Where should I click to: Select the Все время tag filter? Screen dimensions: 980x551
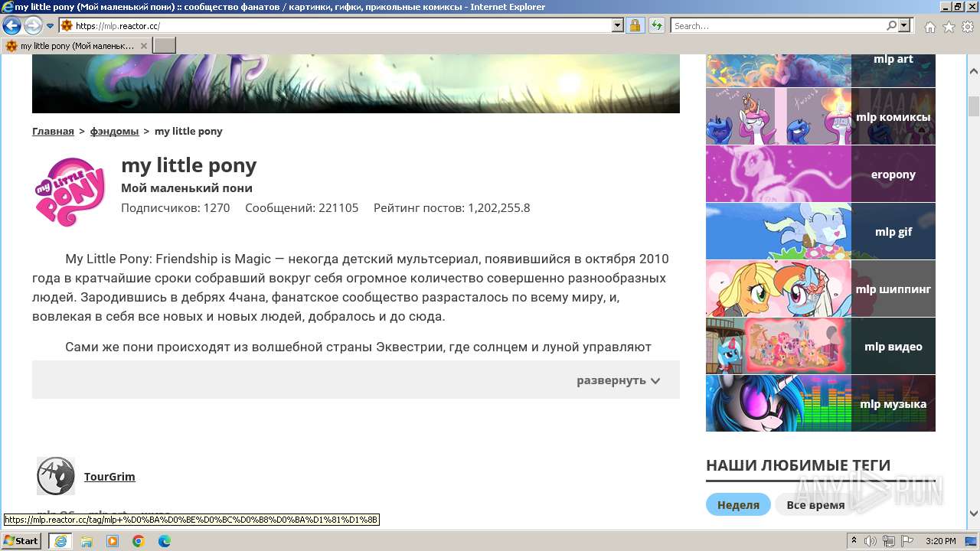click(815, 504)
